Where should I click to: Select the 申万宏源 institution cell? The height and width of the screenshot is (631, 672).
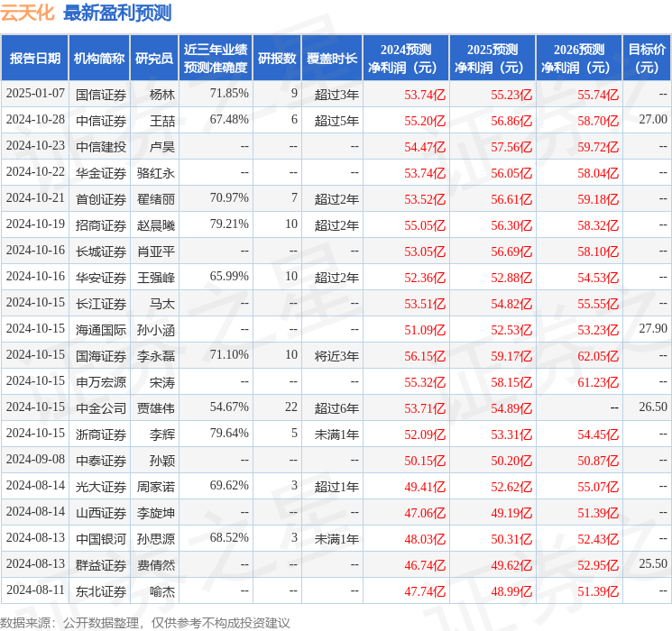click(101, 382)
